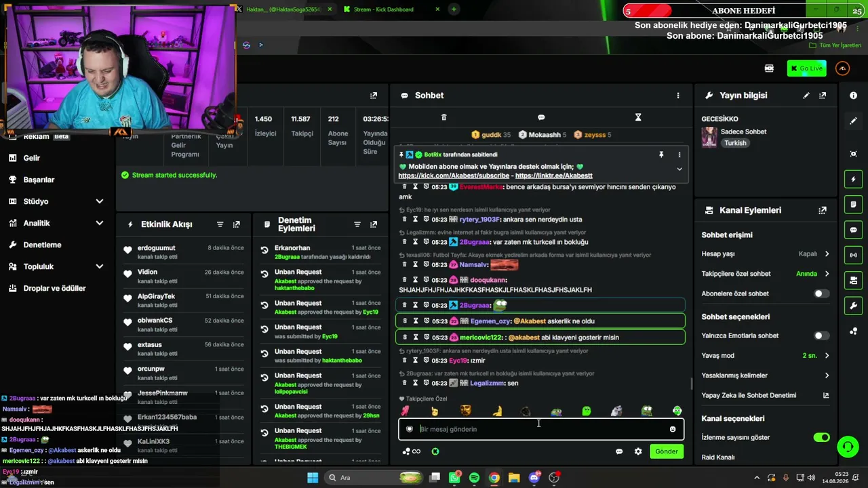
Task: Toggle the lightning activity panel button
Action: click(x=853, y=180)
